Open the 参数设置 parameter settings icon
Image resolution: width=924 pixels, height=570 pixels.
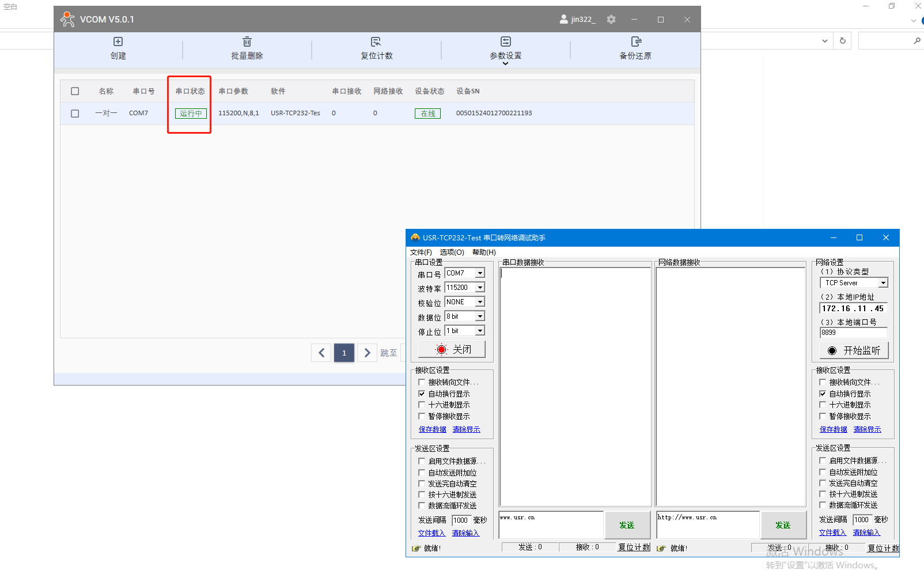pyautogui.click(x=506, y=41)
